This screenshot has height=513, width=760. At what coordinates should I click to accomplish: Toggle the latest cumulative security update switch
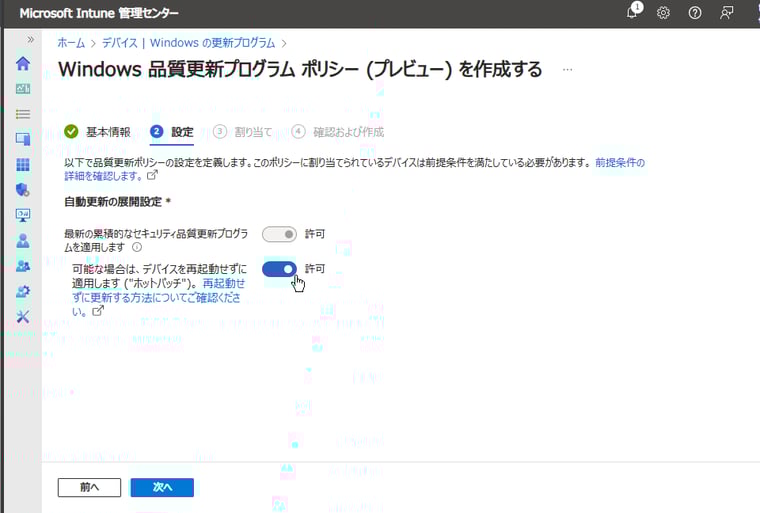click(x=279, y=235)
